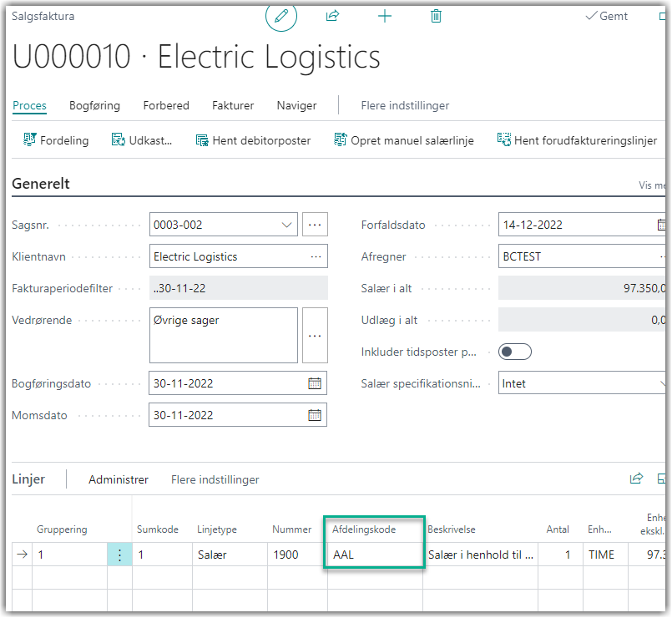
Task: Click the Antal column header
Action: tap(557, 529)
